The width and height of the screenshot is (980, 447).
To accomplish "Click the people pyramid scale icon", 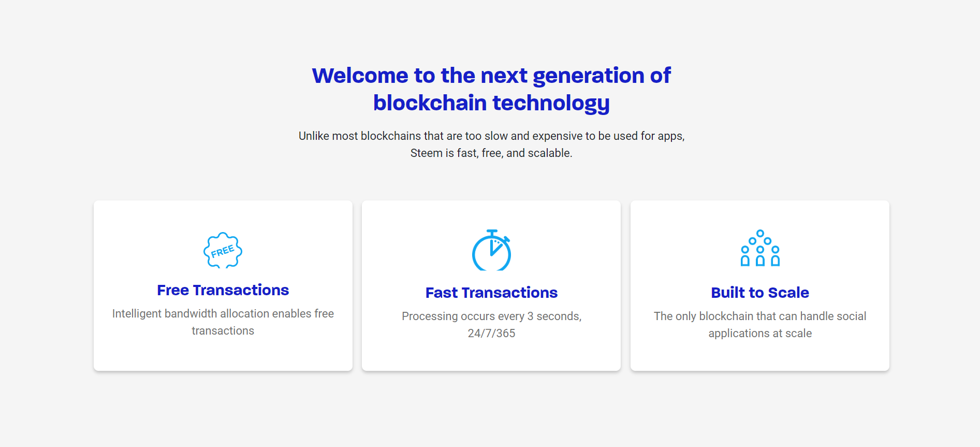I will click(760, 248).
